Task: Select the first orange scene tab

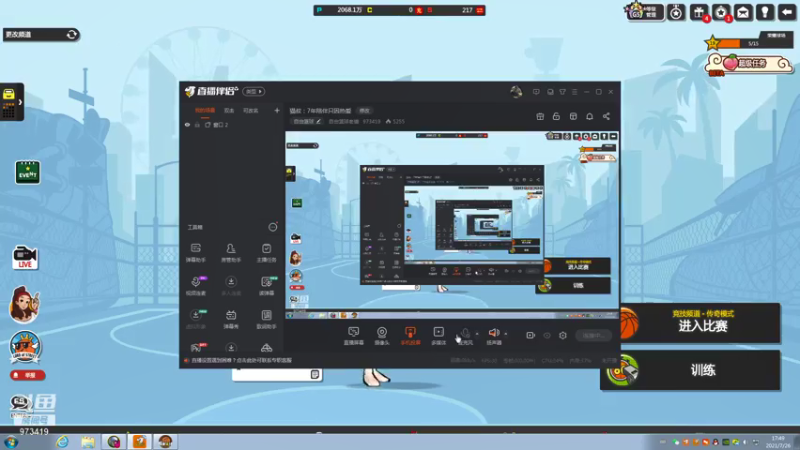Action: [205, 111]
